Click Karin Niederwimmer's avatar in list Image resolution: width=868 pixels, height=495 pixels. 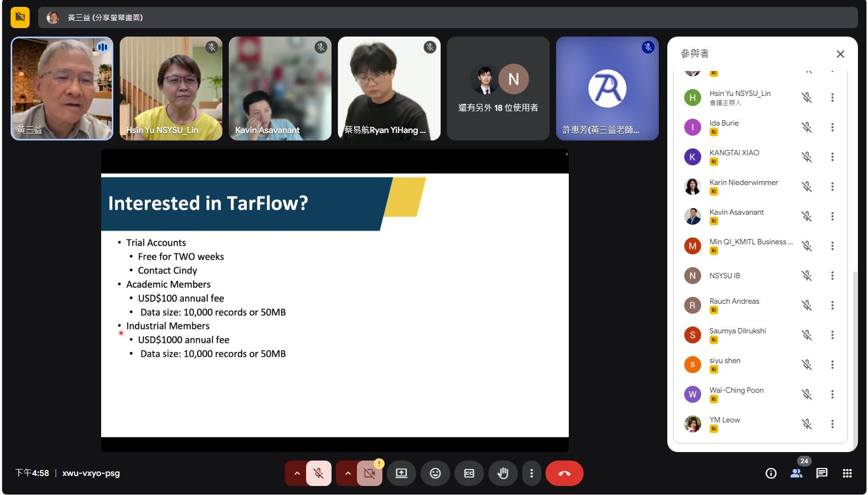[693, 187]
